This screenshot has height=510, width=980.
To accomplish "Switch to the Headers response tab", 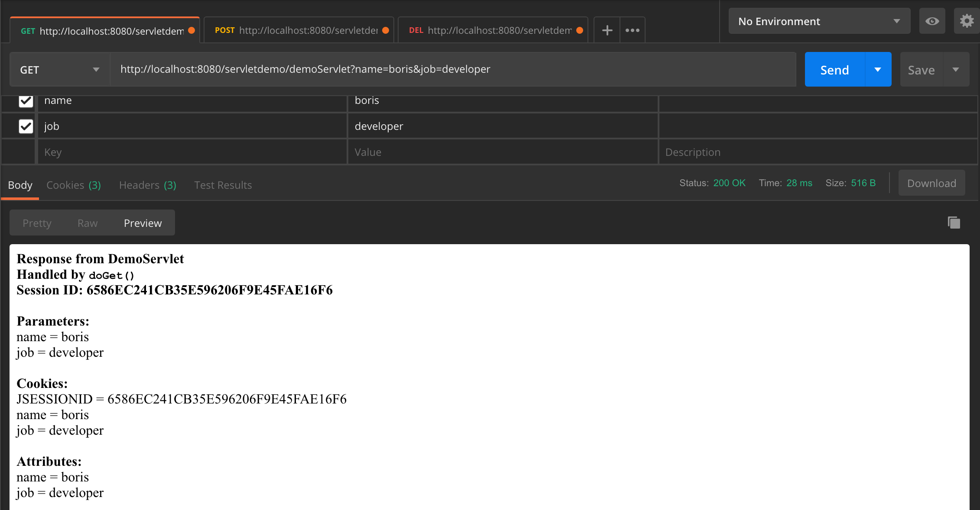I will point(147,185).
